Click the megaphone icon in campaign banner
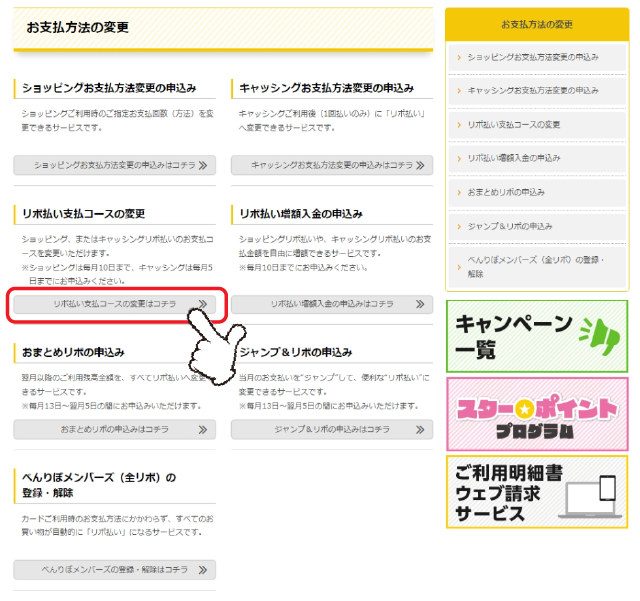 tap(600, 336)
